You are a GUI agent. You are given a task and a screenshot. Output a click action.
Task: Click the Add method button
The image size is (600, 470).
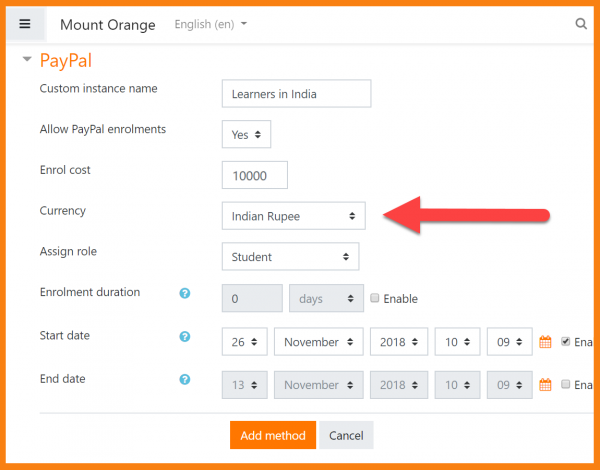pyautogui.click(x=273, y=436)
